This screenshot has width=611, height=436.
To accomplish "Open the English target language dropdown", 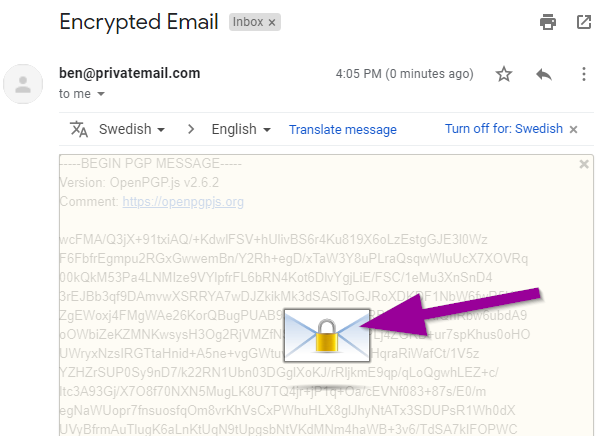I will point(242,130).
